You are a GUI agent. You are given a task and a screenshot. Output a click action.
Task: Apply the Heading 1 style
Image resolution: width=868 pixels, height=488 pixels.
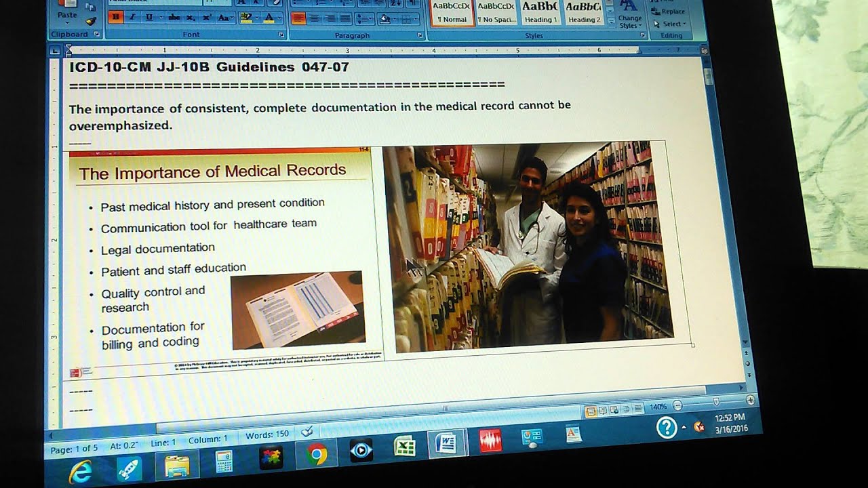click(x=540, y=12)
